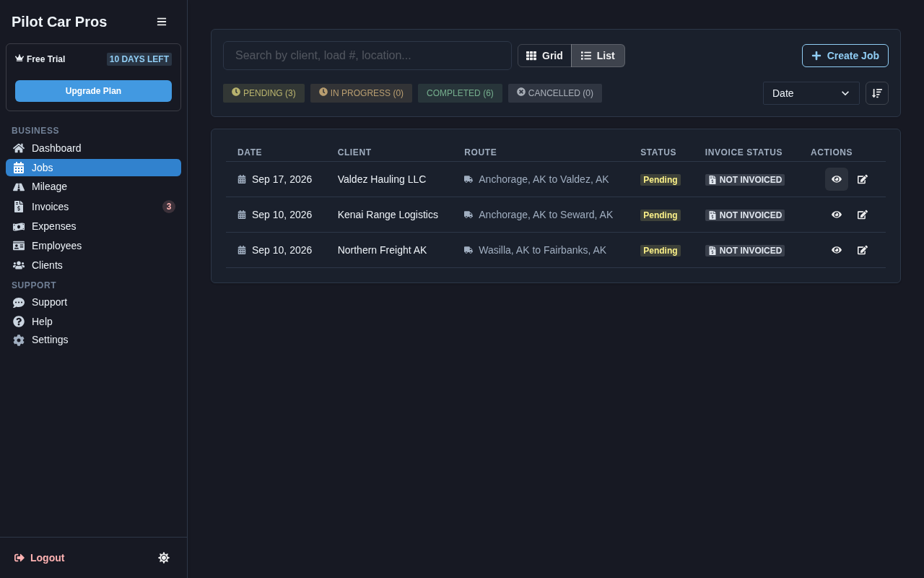Edit the Northern Freight AK job
Viewport: 924px width, 578px height.
pos(863,250)
